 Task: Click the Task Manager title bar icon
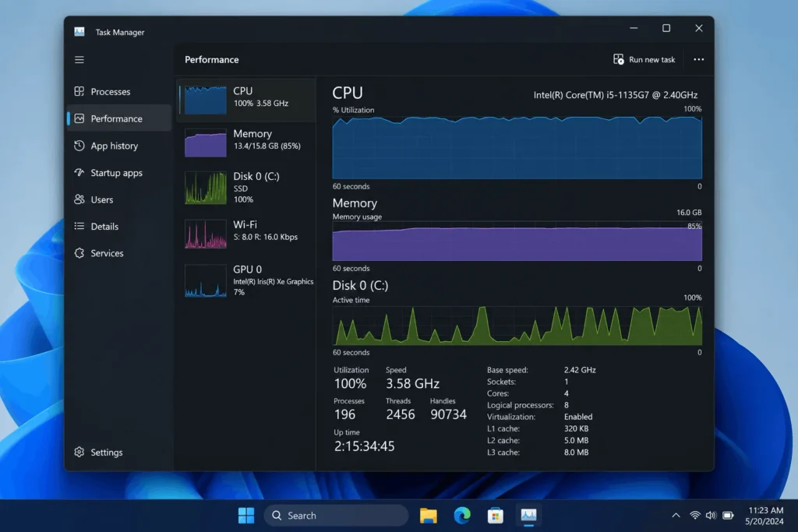click(79, 31)
